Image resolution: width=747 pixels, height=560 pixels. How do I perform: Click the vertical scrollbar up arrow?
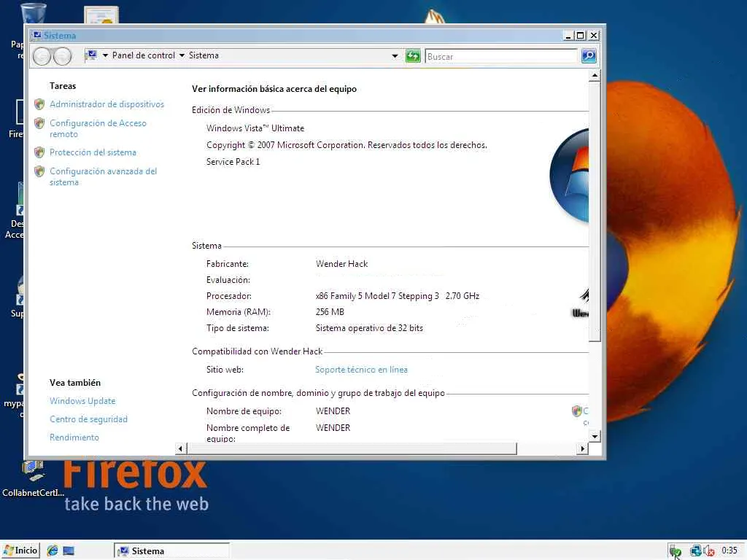(595, 76)
